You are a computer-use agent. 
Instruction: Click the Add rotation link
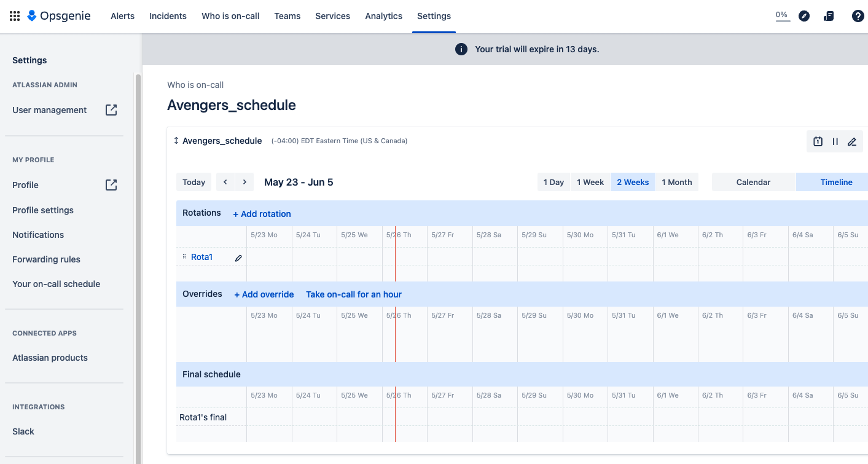point(262,214)
